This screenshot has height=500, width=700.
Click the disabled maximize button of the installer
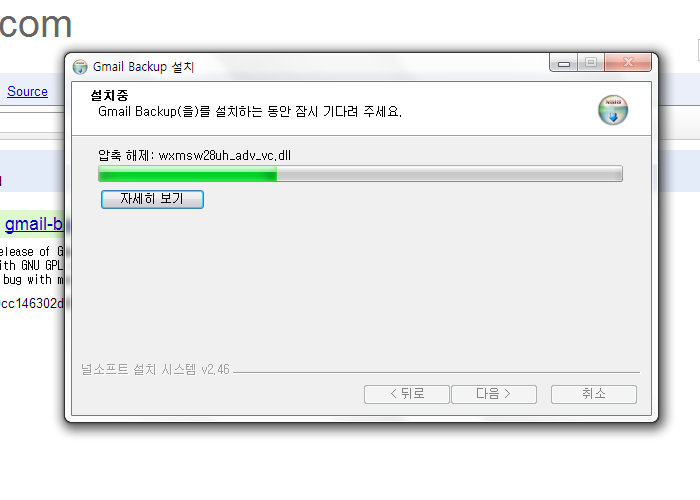point(591,62)
